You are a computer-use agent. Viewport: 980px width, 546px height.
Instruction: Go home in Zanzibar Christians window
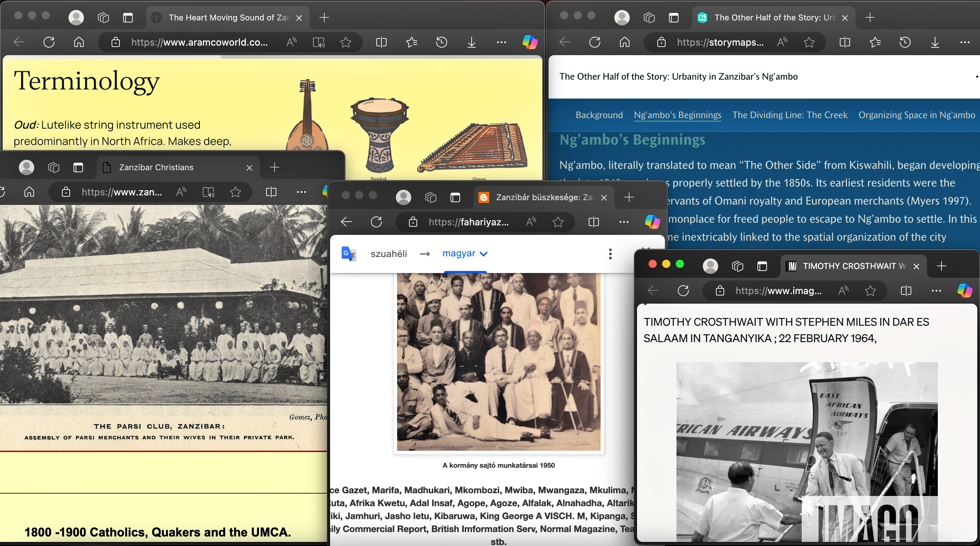tap(29, 192)
